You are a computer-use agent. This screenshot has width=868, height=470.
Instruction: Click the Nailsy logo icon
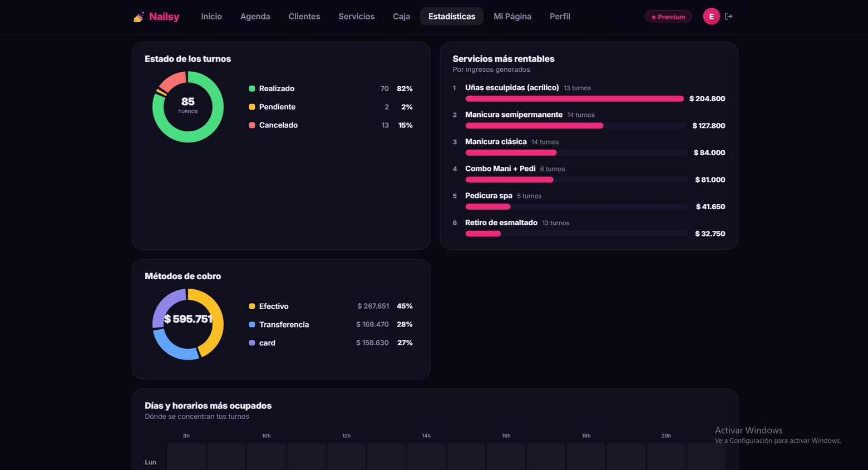point(139,17)
